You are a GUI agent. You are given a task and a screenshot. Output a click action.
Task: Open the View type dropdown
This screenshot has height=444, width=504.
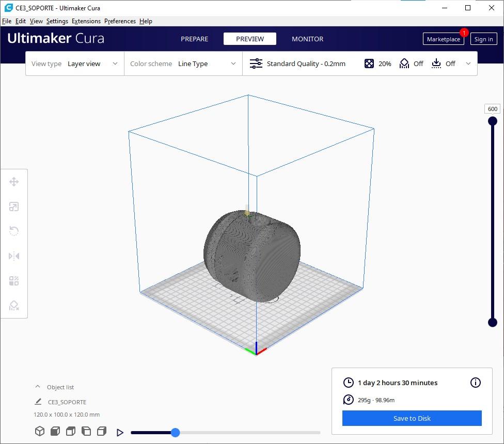pos(74,64)
